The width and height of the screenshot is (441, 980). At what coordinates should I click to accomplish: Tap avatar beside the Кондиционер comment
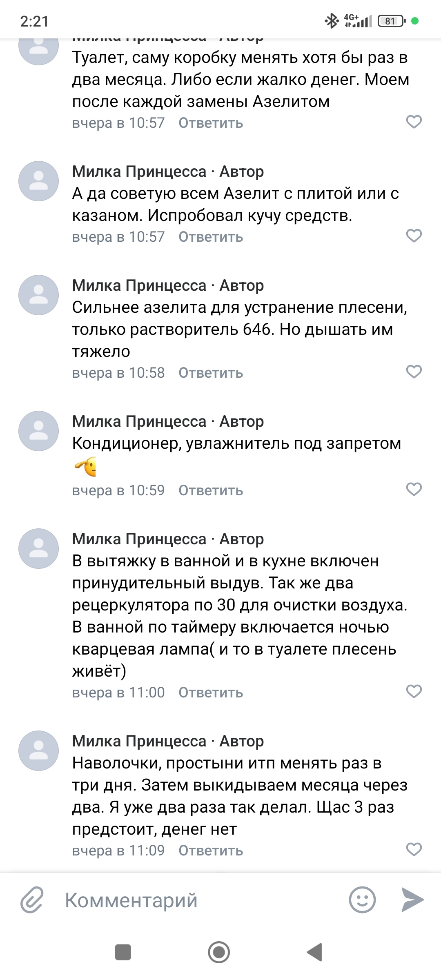click(x=39, y=431)
